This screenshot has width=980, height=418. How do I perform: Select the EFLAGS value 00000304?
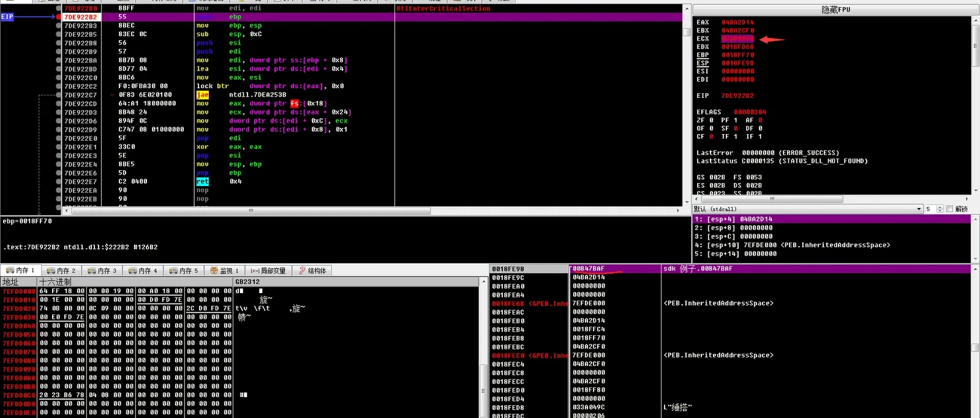point(750,112)
